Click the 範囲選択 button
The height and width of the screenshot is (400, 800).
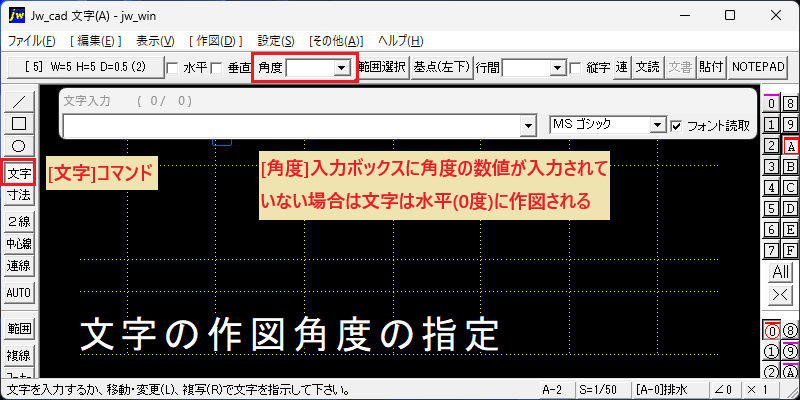pyautogui.click(x=384, y=67)
